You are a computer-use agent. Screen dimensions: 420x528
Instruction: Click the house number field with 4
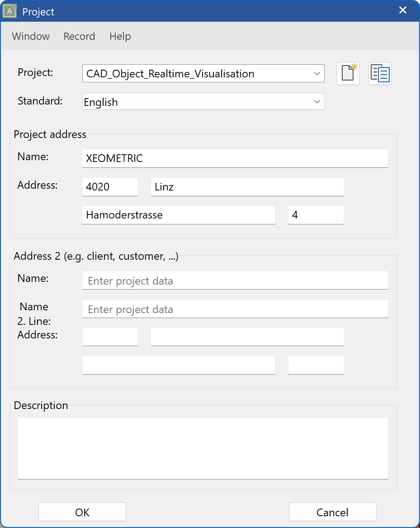(x=316, y=215)
